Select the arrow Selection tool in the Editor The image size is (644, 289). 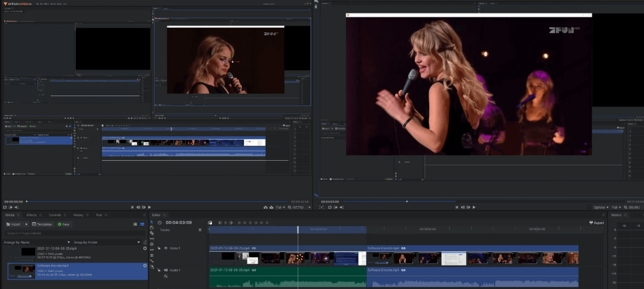point(152,222)
